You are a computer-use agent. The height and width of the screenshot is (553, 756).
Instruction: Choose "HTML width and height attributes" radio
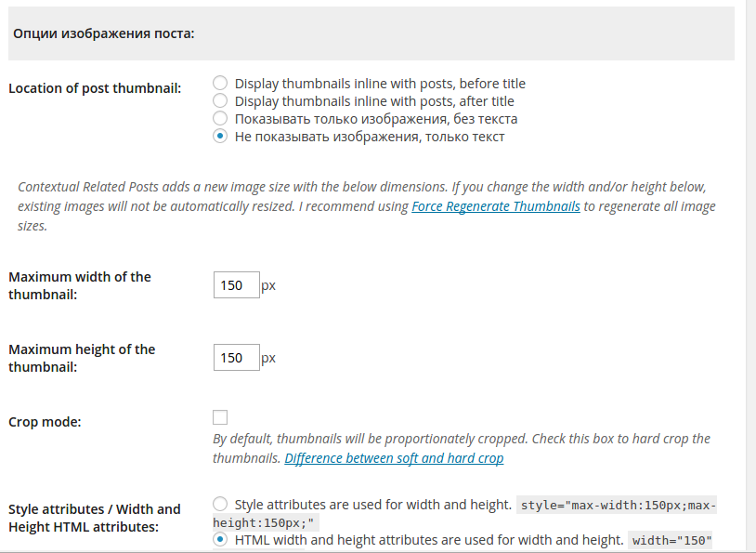[220, 539]
